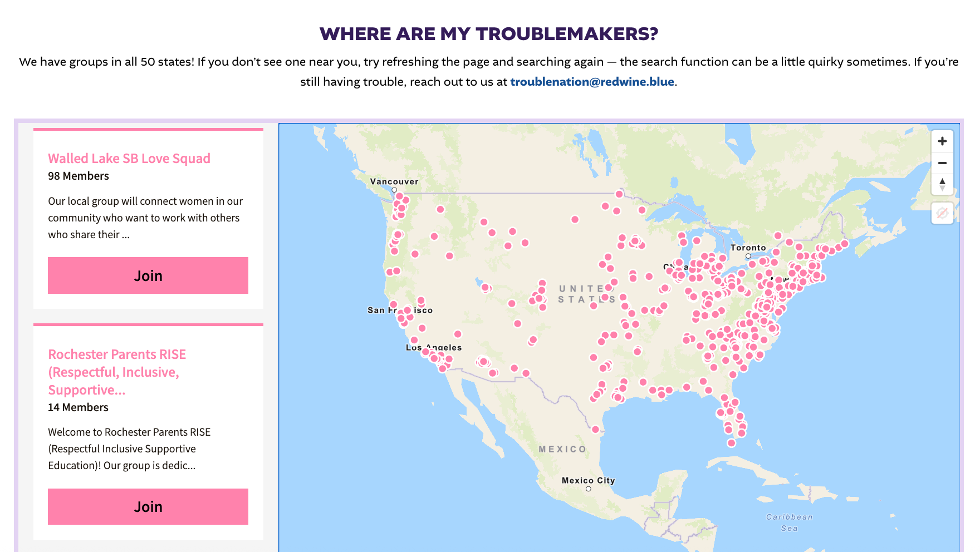This screenshot has height=552, width=980.
Task: Join the Rochester Parents RISE group
Action: pos(148,506)
